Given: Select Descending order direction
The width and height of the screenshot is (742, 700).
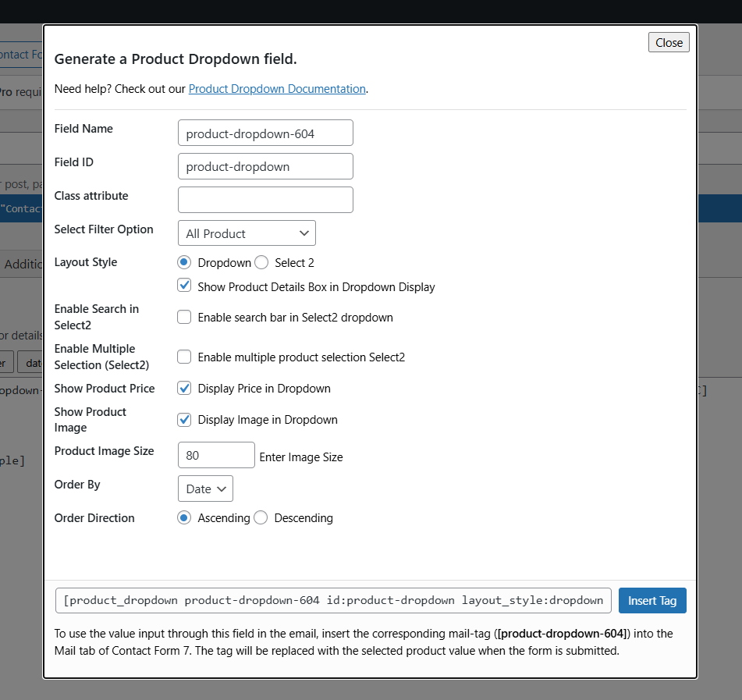Looking at the screenshot, I should click(261, 518).
